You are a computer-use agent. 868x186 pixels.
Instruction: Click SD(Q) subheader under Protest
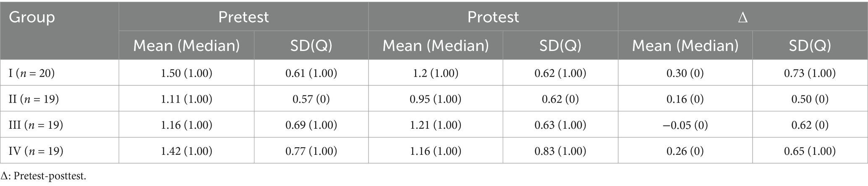[x=560, y=45]
